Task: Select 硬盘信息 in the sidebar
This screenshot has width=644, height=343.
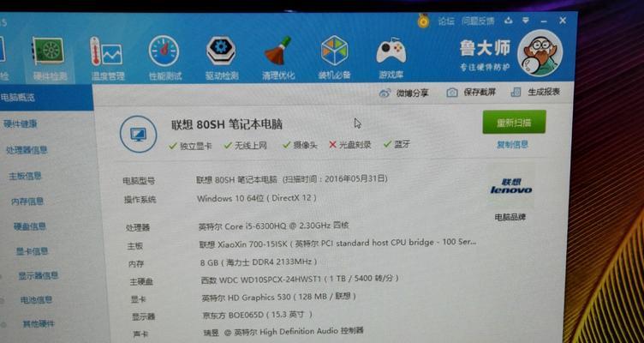Action: point(30,226)
